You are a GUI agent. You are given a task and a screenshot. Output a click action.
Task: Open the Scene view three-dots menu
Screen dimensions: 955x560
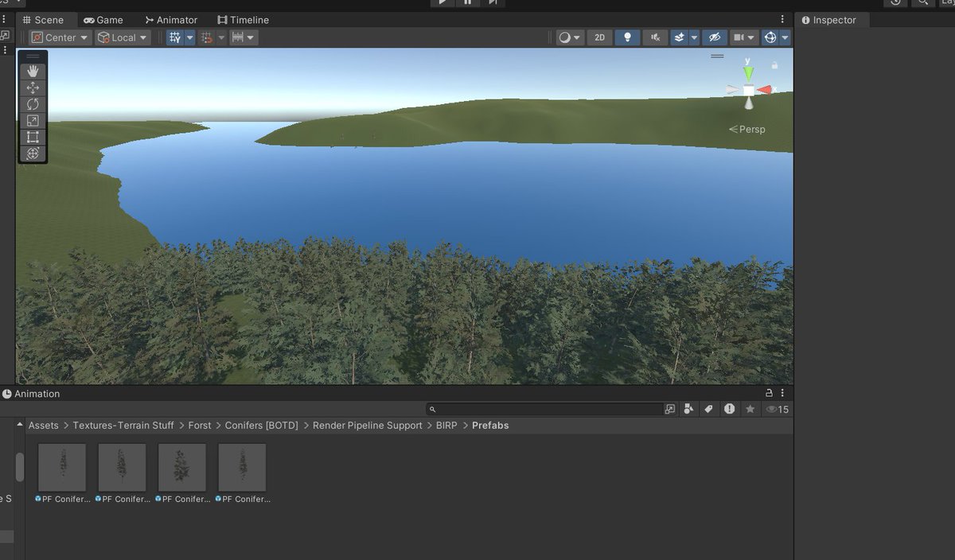point(784,19)
